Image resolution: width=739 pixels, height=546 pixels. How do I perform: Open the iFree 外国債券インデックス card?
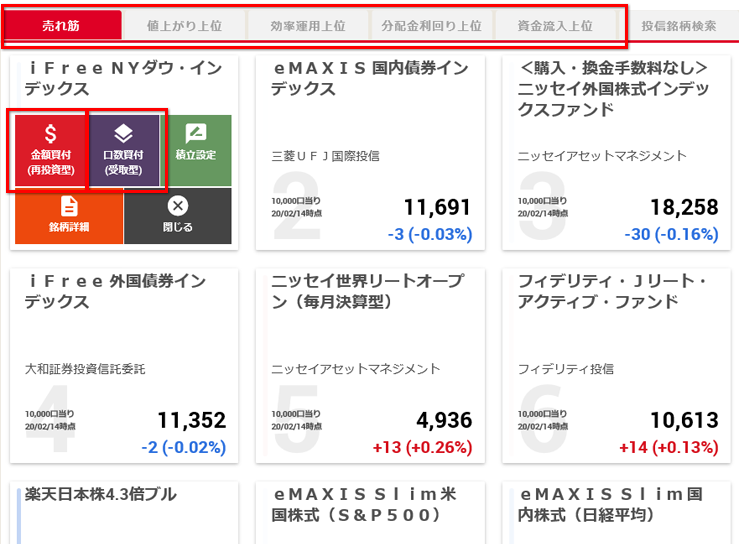click(x=124, y=366)
